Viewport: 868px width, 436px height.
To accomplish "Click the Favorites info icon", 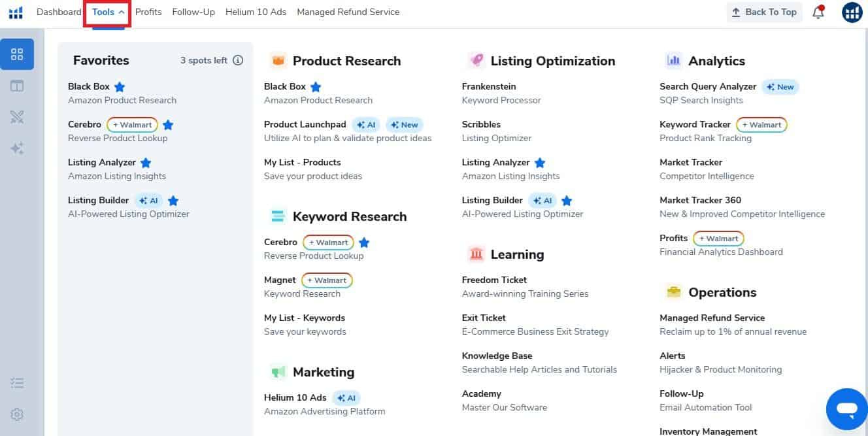I will click(x=238, y=60).
